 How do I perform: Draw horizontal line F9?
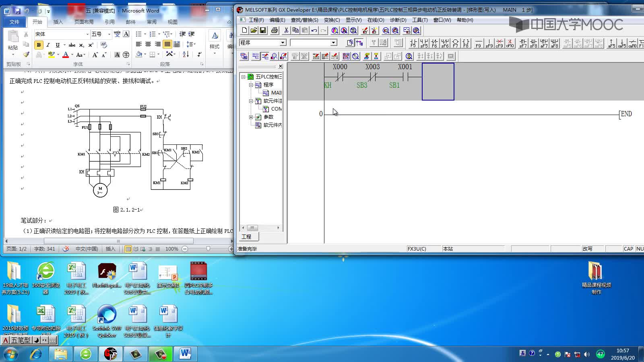[x=478, y=43]
